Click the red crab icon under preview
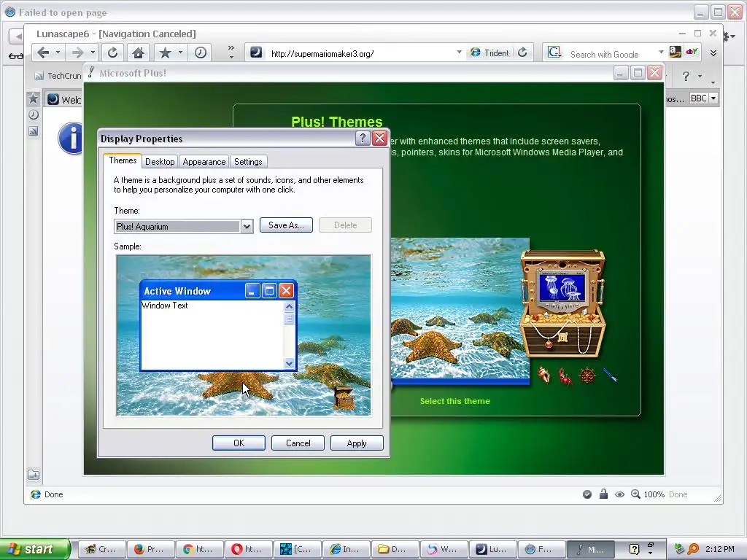Viewport: 747px width, 560px height. [565, 376]
